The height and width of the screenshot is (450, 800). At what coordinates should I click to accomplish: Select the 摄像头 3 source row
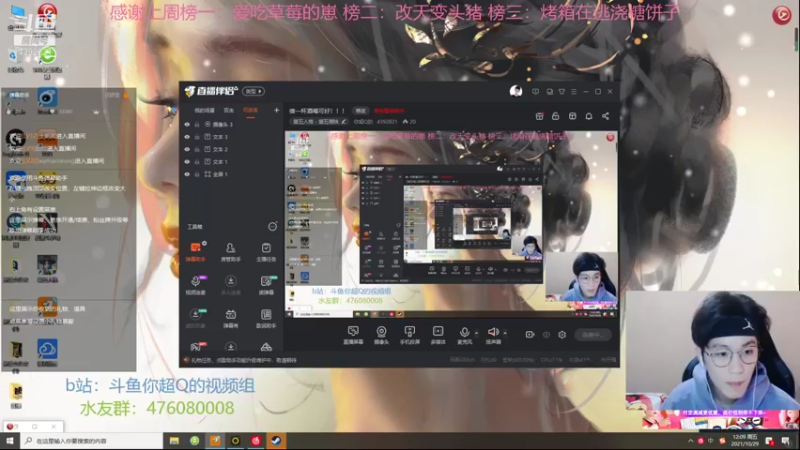point(232,124)
